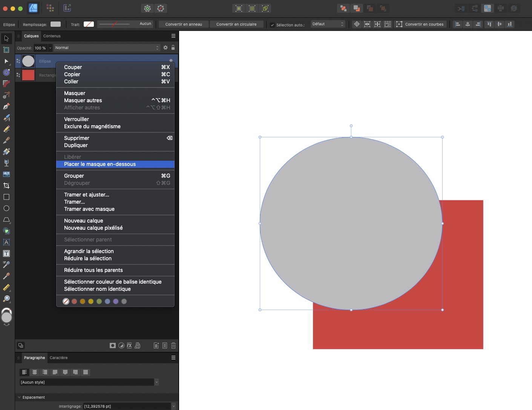Switch to the Export persona
The height and width of the screenshot is (410, 532).
click(67, 8)
